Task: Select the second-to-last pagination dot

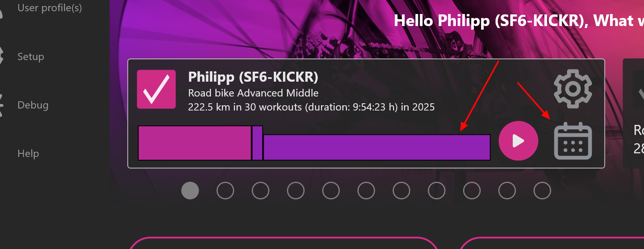Action: (x=507, y=191)
